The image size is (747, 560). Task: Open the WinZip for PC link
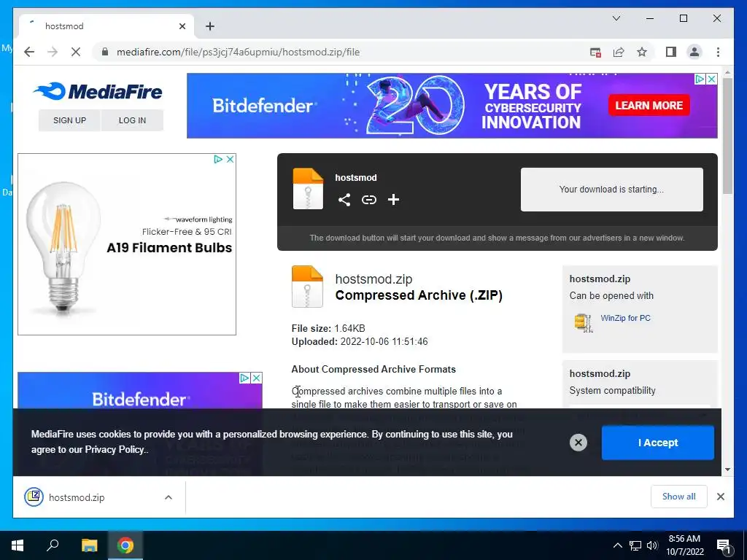pos(625,318)
